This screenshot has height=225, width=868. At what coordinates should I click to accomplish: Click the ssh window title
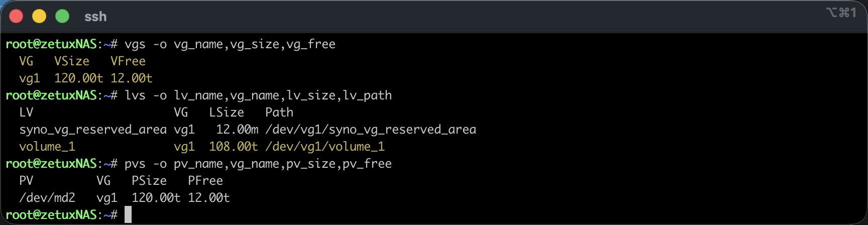click(x=95, y=17)
